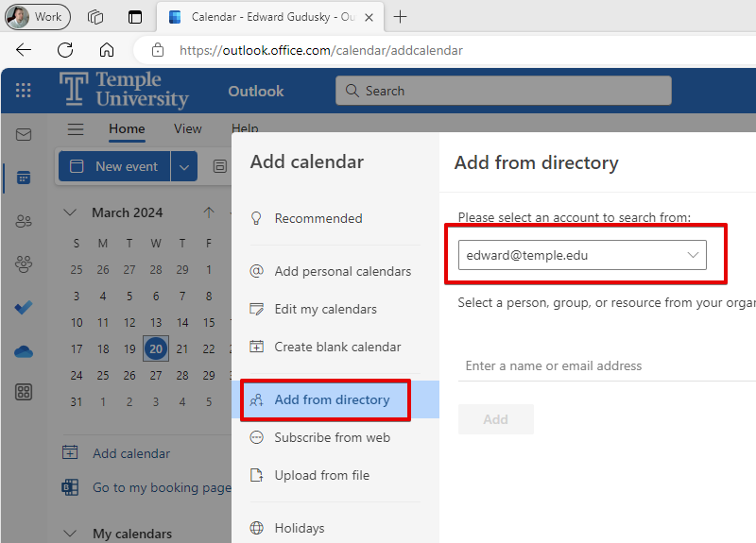Select Recommended in Add calendar

[335, 218]
